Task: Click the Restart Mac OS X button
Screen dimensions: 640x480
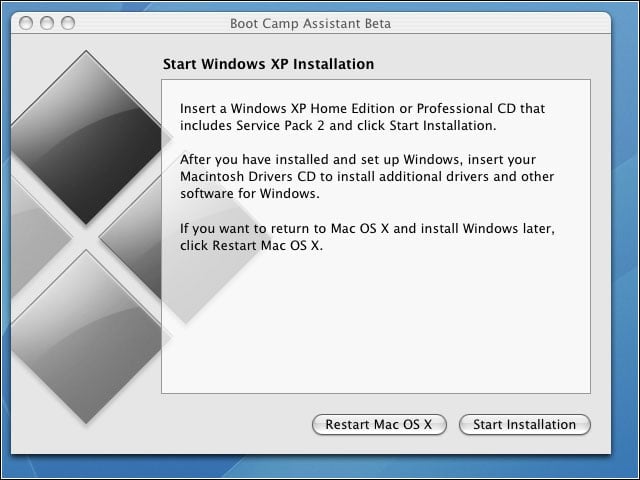Action: click(x=379, y=424)
